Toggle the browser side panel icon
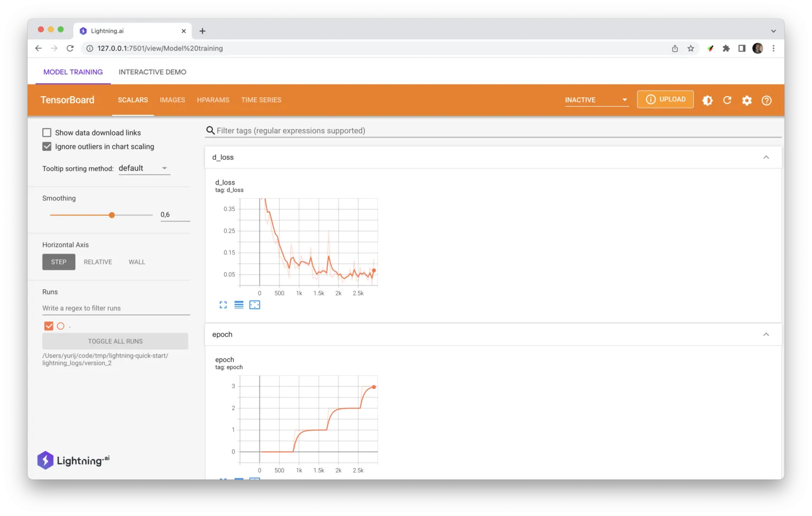This screenshot has height=516, width=812. [x=742, y=49]
